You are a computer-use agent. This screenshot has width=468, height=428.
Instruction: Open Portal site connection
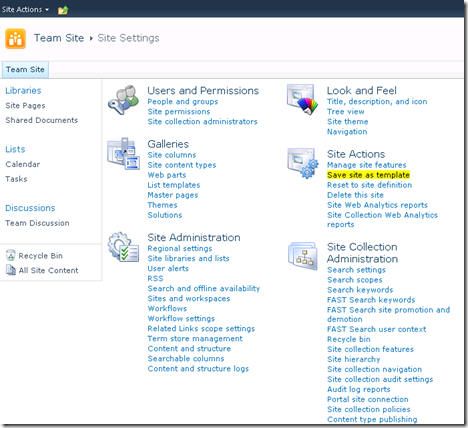tap(368, 399)
